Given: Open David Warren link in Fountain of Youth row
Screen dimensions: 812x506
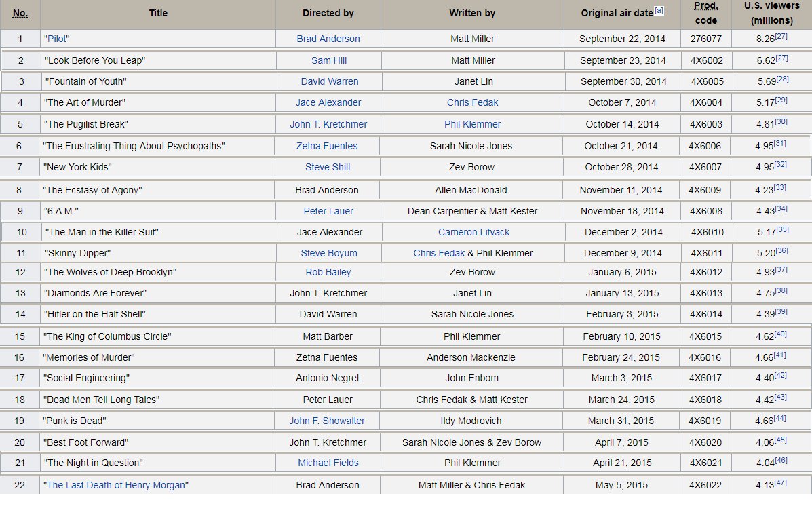Looking at the screenshot, I should coord(330,82).
